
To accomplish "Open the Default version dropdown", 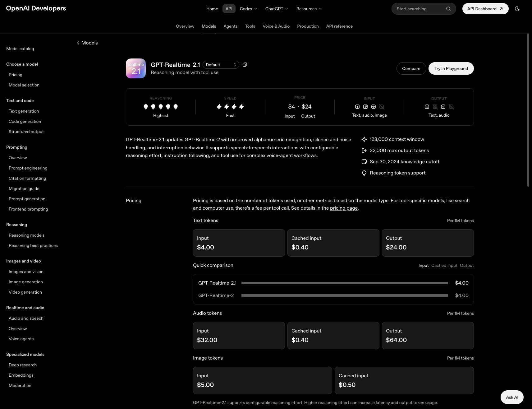I will pos(221,65).
